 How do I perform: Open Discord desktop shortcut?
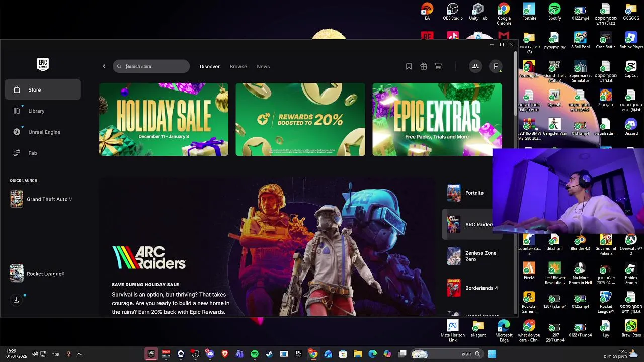click(x=631, y=127)
